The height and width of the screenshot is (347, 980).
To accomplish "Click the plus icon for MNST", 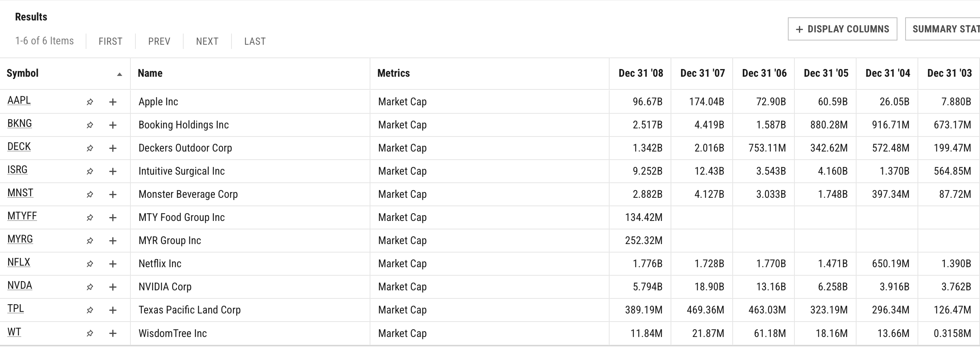I will (113, 194).
